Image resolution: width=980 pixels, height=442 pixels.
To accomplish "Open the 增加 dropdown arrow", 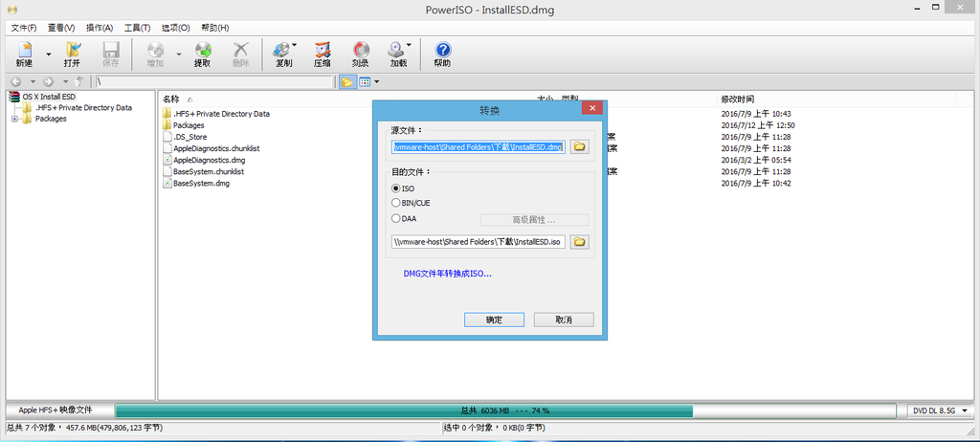I will [x=178, y=54].
